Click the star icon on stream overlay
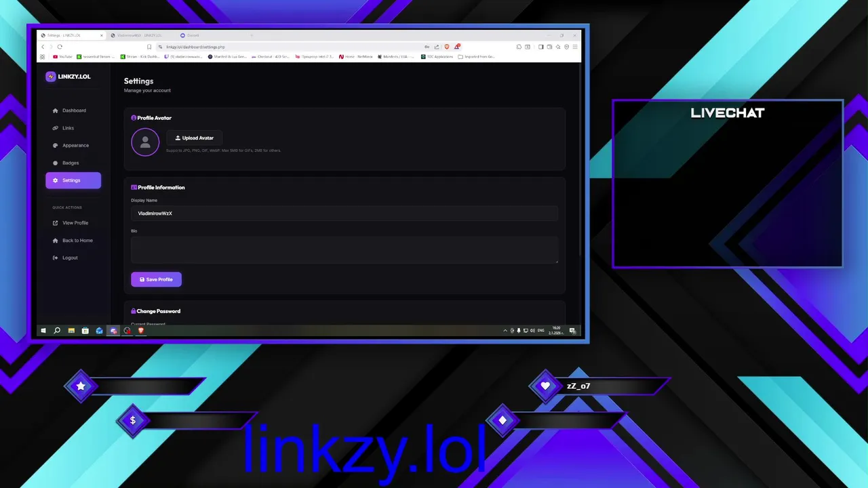The width and height of the screenshot is (868, 488). coord(81,386)
